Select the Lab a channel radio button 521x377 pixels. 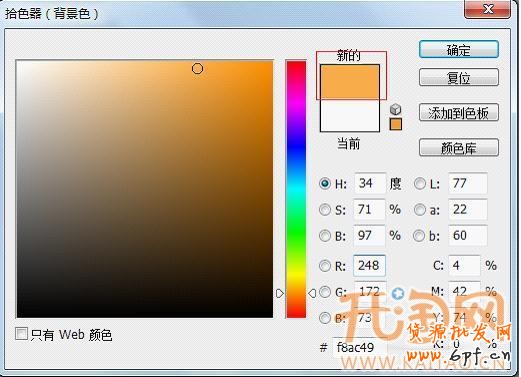pyautogui.click(x=420, y=210)
